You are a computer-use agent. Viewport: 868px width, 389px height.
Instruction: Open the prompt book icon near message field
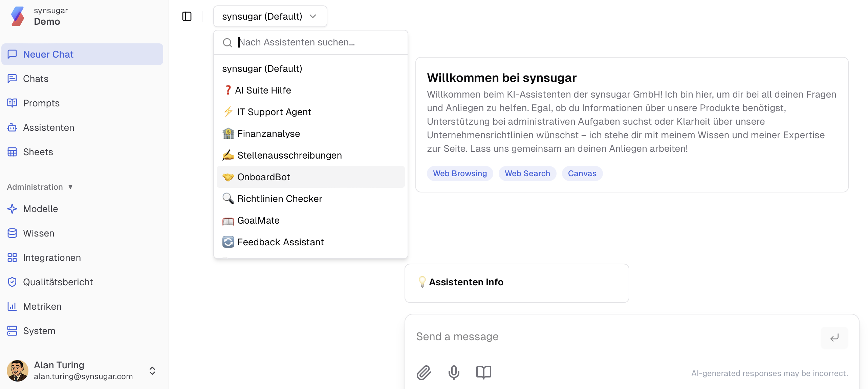pyautogui.click(x=483, y=372)
